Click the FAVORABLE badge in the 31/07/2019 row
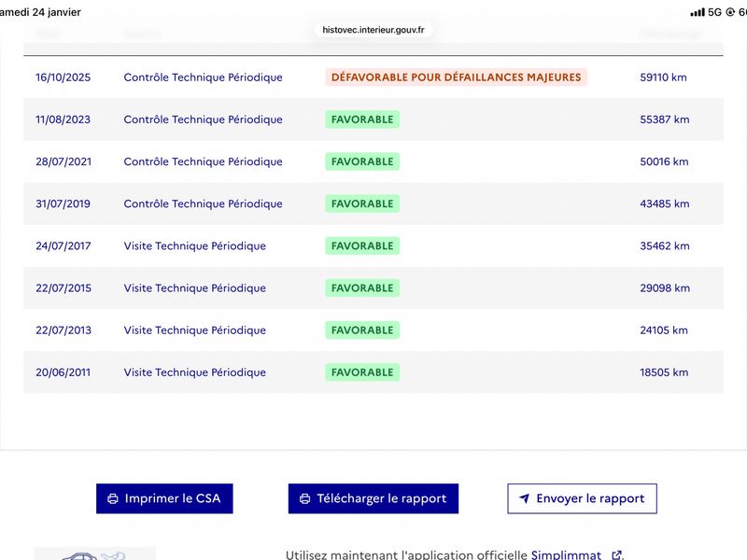This screenshot has width=747, height=560. (362, 203)
